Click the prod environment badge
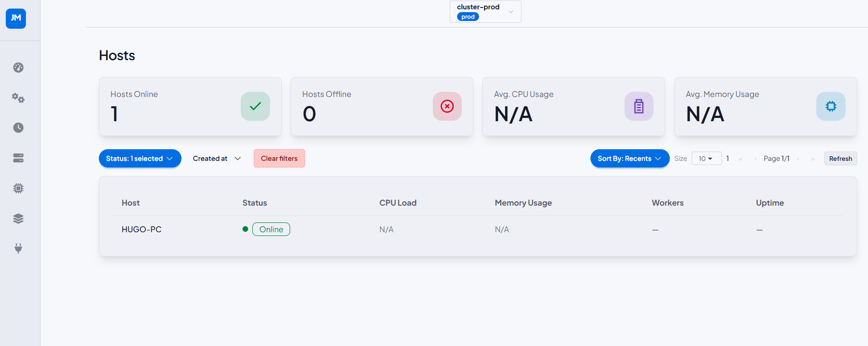This screenshot has height=346, width=868. tap(468, 17)
